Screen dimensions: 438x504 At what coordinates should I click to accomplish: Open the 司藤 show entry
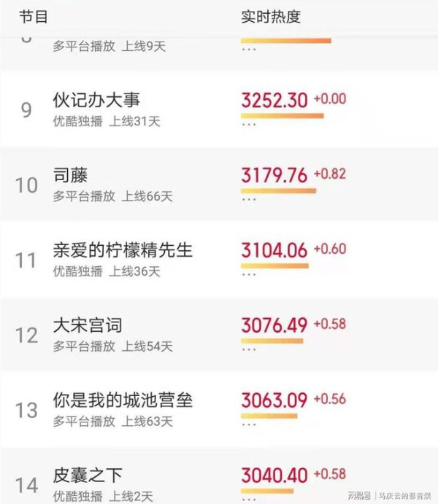pyautogui.click(x=70, y=175)
